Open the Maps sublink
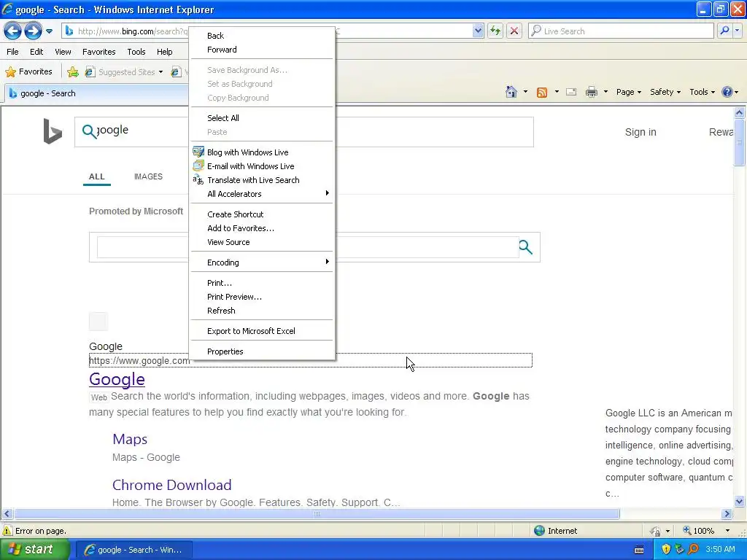The image size is (747, 560). click(x=130, y=439)
